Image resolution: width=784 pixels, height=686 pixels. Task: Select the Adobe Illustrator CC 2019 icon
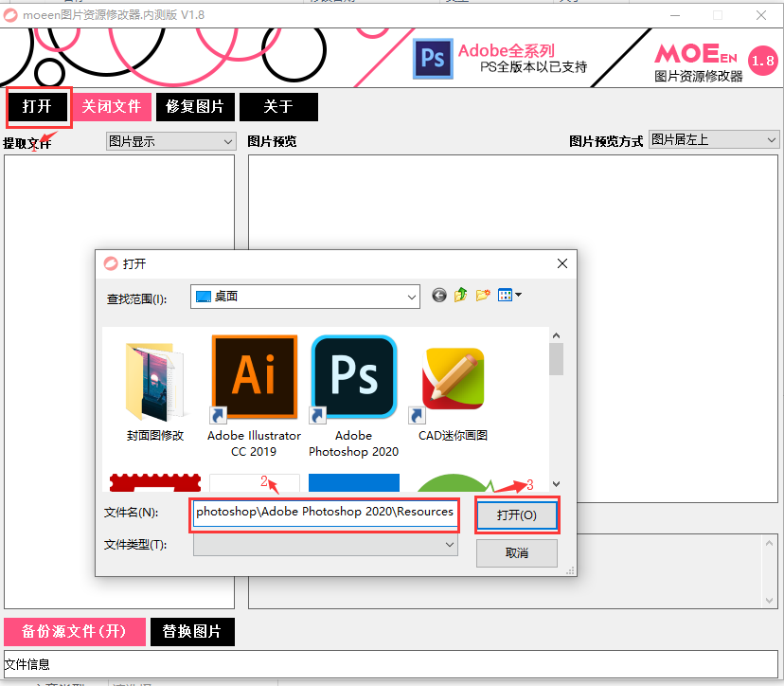pos(253,376)
